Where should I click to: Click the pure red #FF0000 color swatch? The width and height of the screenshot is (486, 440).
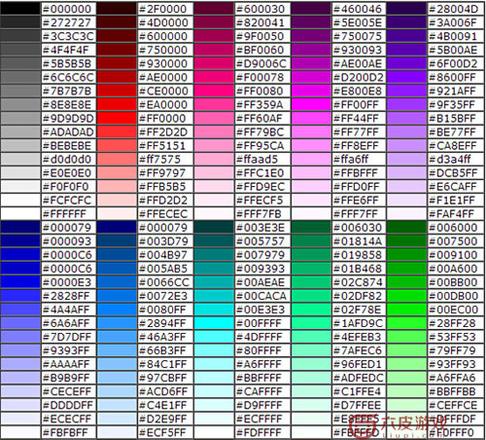coord(116,118)
